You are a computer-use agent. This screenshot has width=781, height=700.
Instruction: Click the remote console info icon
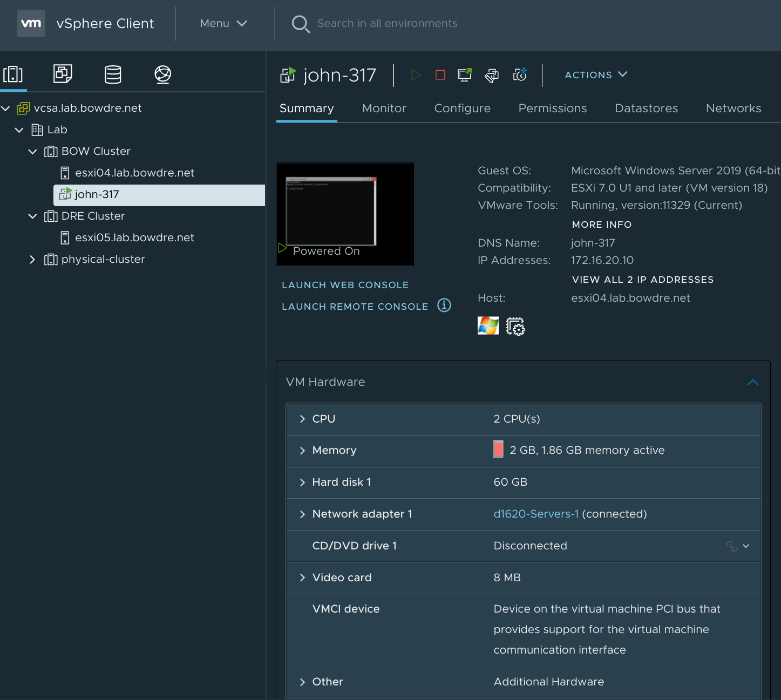(444, 305)
